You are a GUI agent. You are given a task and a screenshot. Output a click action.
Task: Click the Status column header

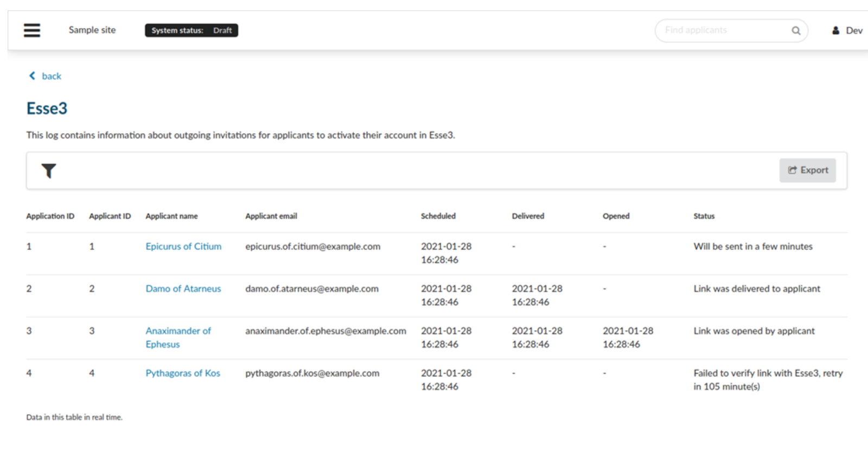point(704,216)
